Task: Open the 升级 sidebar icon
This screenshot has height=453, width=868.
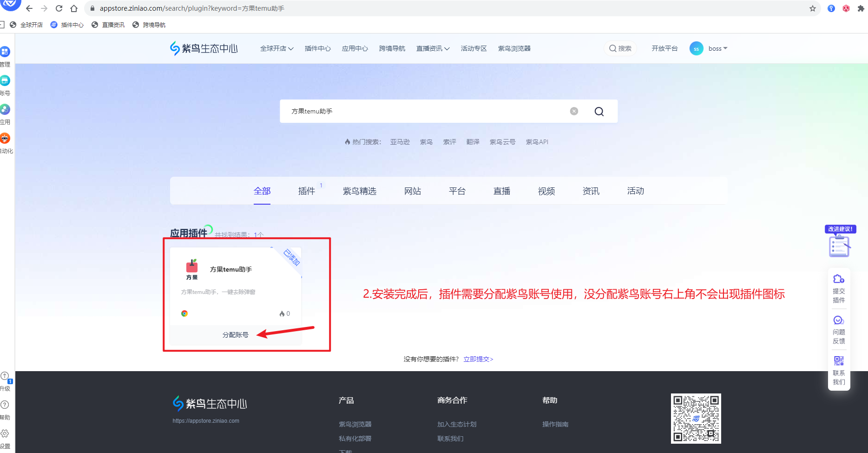Action: click(x=5, y=376)
